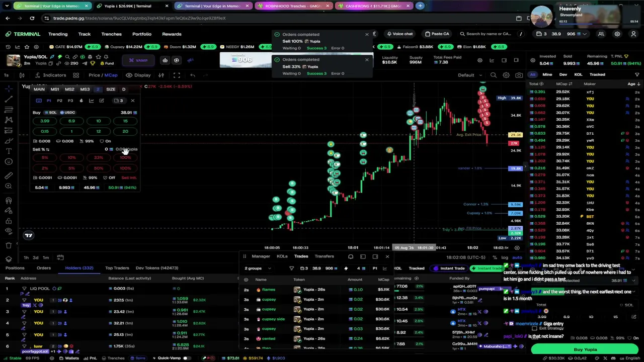Select the text annotation tool
Screen dimensions: 644x362
click(x=9, y=151)
